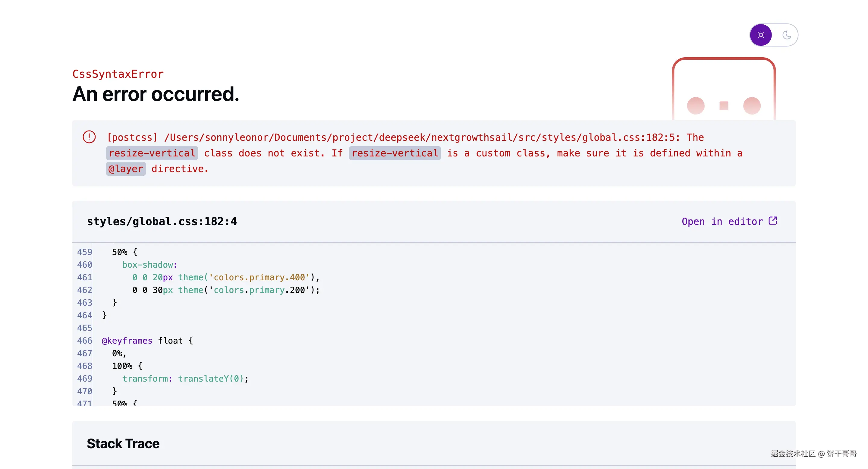Click the first resize-vertical highlighted code chip
This screenshot has width=868, height=469.
[152, 153]
